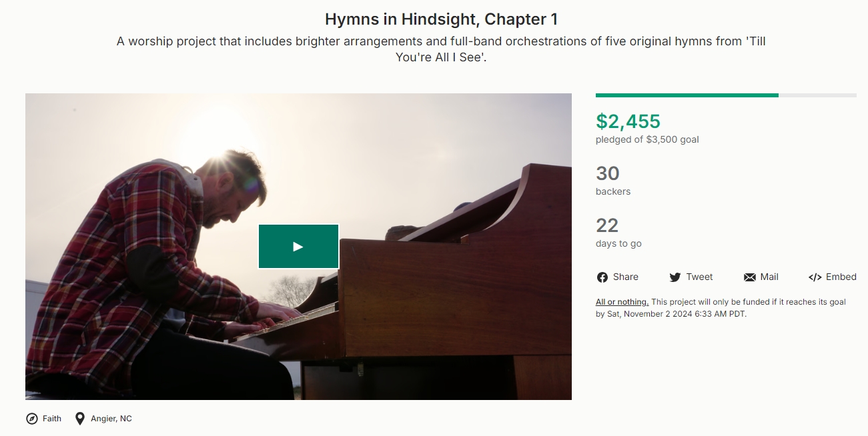Click the Embed code brackets icon
Screen dimensions: 868x436
816,277
